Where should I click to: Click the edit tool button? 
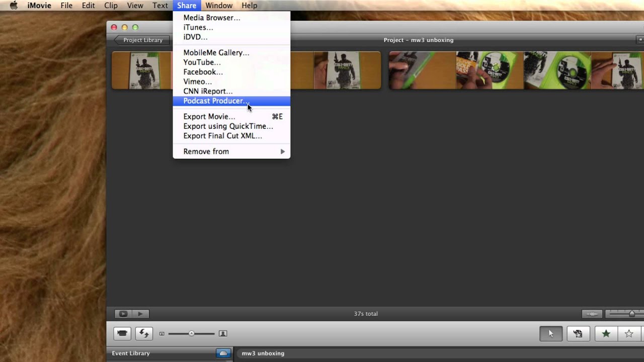578,333
